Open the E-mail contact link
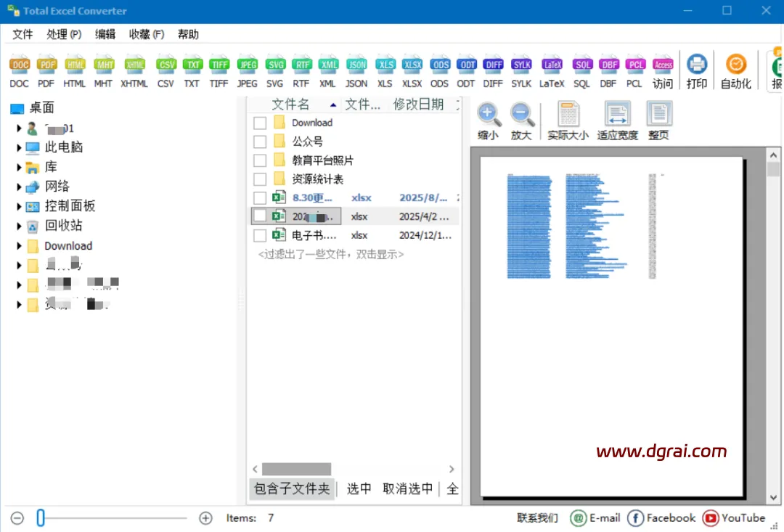 tap(595, 518)
